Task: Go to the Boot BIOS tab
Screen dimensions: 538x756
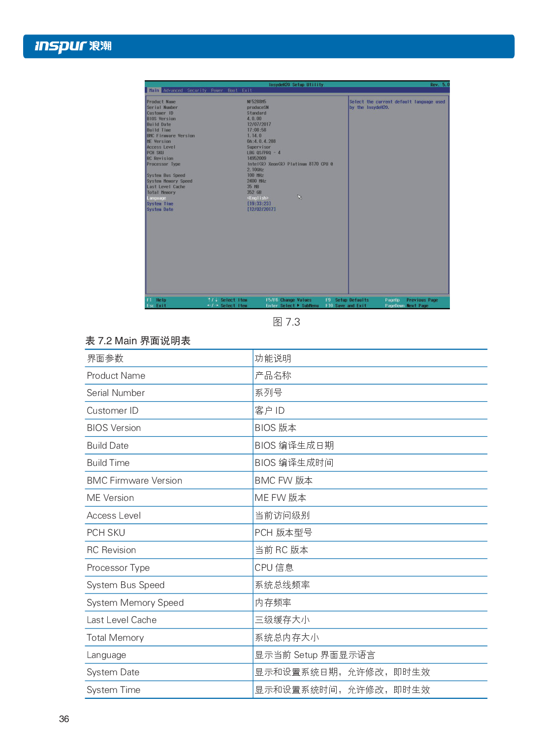Action: (232, 91)
